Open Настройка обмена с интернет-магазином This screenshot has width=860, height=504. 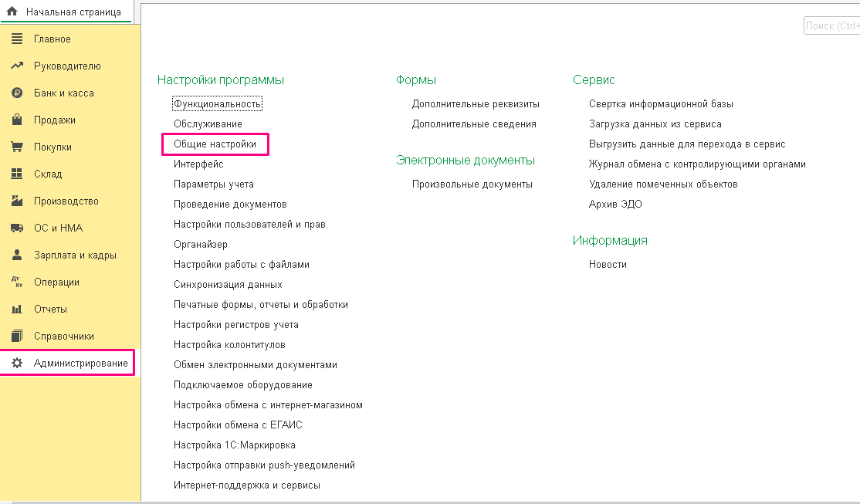click(x=268, y=404)
